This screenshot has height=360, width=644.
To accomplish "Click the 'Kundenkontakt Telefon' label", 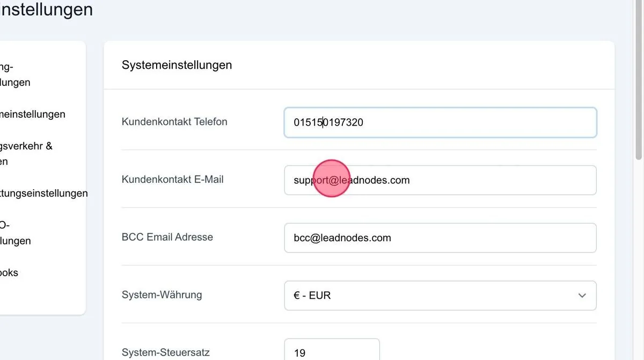I will coord(174,121).
